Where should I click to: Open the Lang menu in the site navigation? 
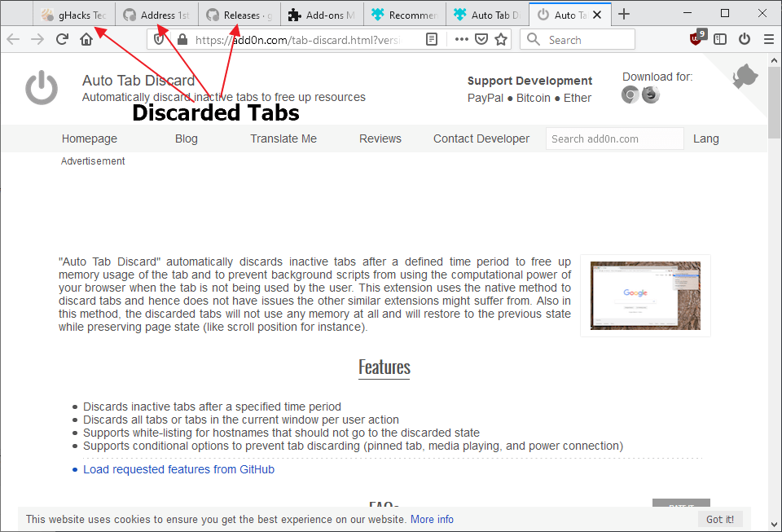[x=705, y=138]
